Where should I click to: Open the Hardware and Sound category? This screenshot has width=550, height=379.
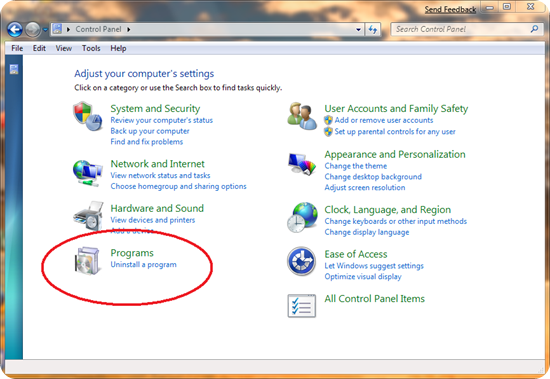pos(157,208)
